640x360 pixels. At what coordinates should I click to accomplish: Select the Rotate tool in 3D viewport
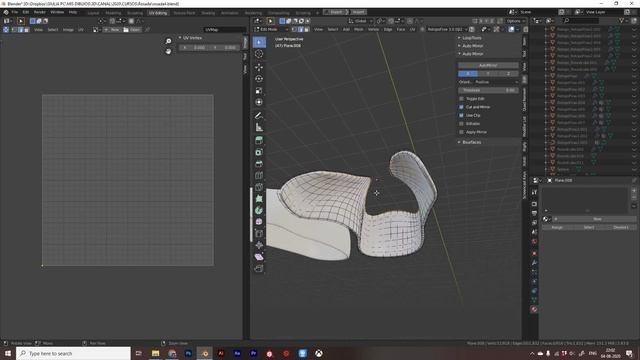pyautogui.click(x=259, y=79)
